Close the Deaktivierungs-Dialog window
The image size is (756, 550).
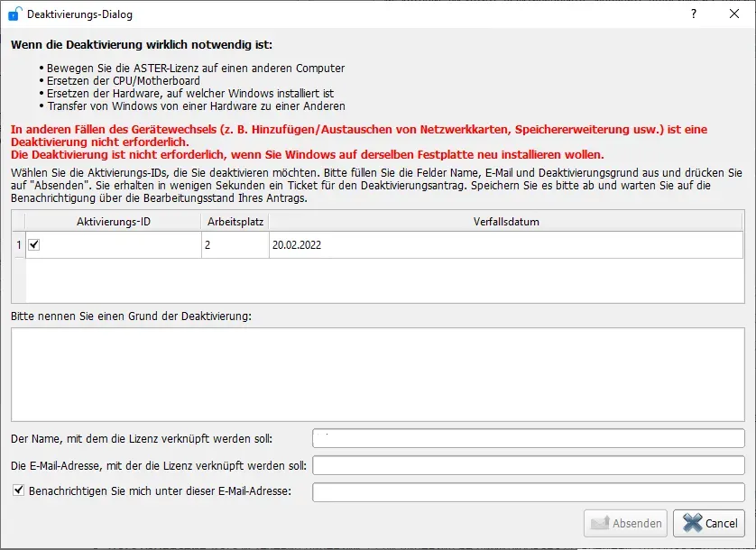(734, 14)
